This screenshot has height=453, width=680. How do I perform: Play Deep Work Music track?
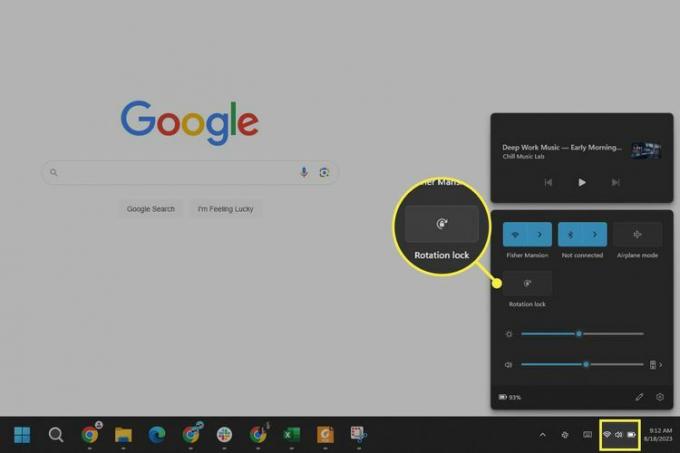tap(582, 183)
